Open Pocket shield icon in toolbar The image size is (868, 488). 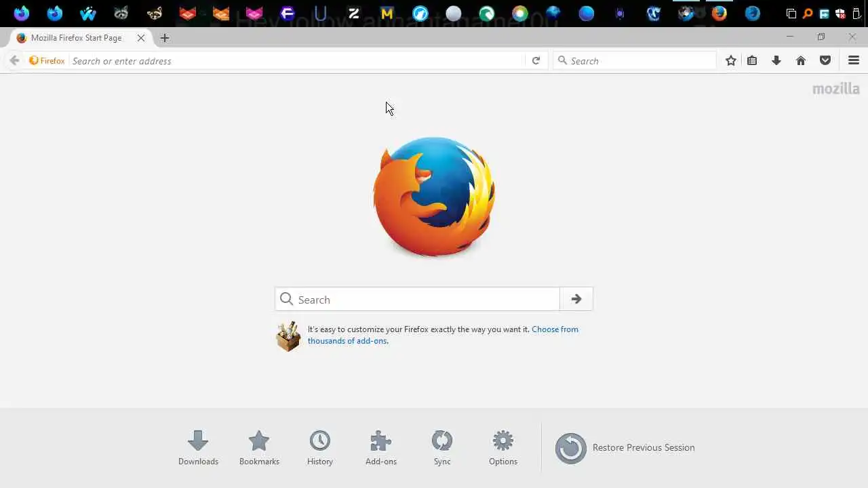(825, 60)
